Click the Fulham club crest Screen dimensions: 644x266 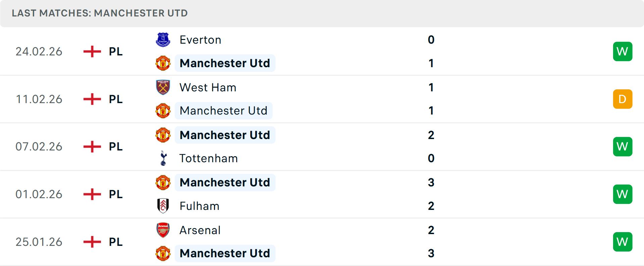point(163,206)
